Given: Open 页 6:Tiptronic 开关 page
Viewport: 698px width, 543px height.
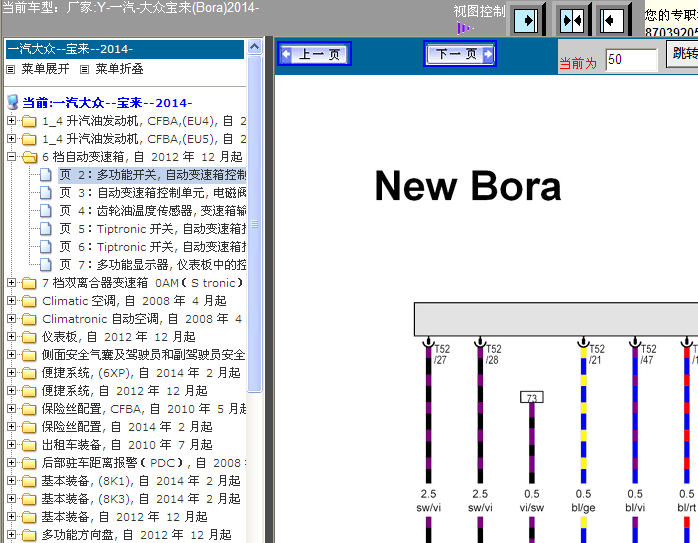Looking at the screenshot, I should pyautogui.click(x=153, y=247).
